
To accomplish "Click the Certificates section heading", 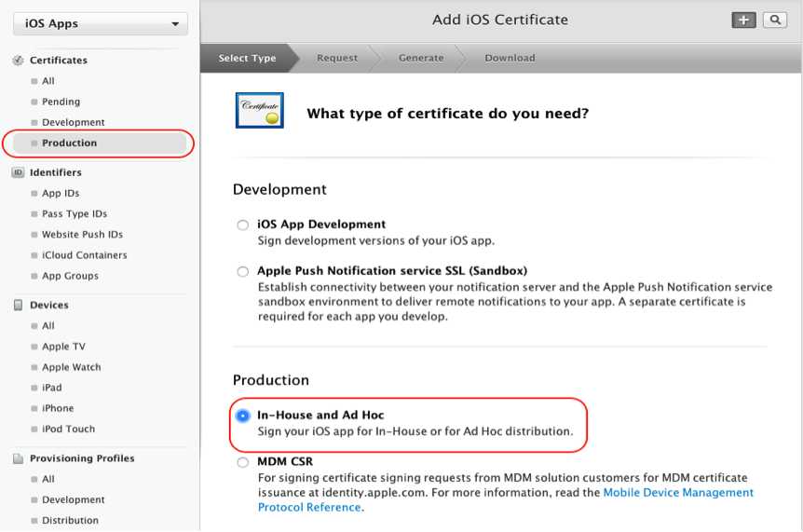I will [x=59, y=61].
